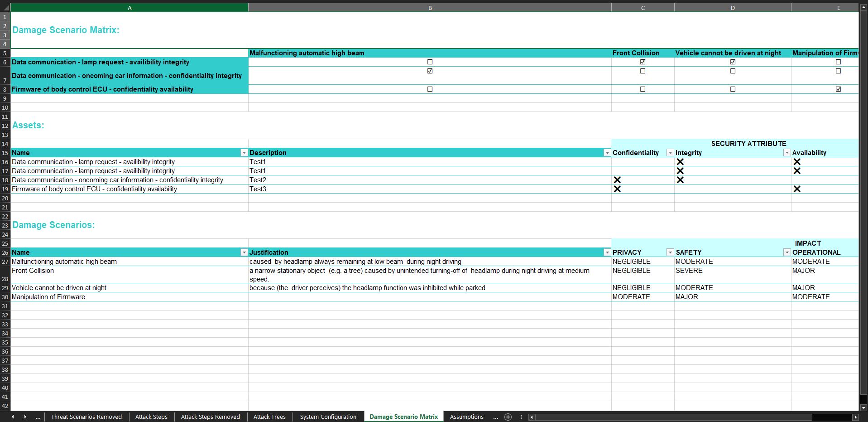Open the Assets Name column filter dropdown
This screenshot has height=422, width=868.
[x=244, y=153]
